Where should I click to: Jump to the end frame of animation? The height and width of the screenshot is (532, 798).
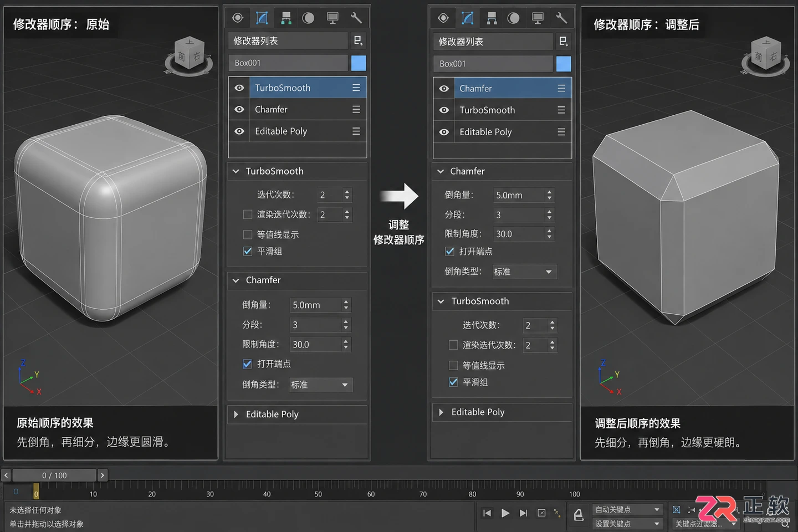pos(524,513)
